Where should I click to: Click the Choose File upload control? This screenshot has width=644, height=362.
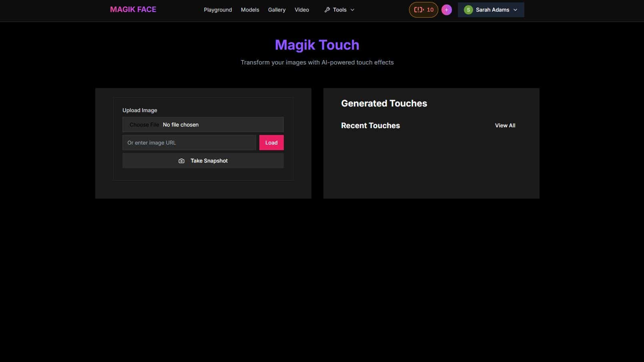(x=144, y=125)
